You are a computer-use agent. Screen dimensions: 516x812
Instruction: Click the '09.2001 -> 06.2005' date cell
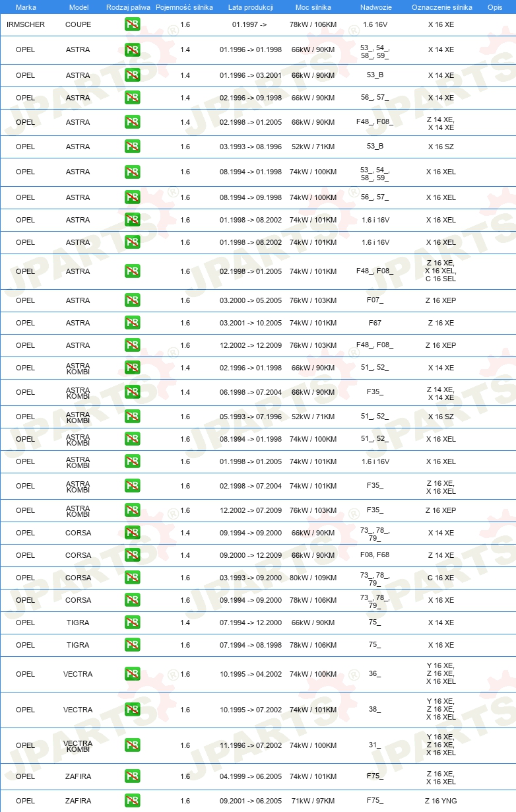[x=251, y=801]
